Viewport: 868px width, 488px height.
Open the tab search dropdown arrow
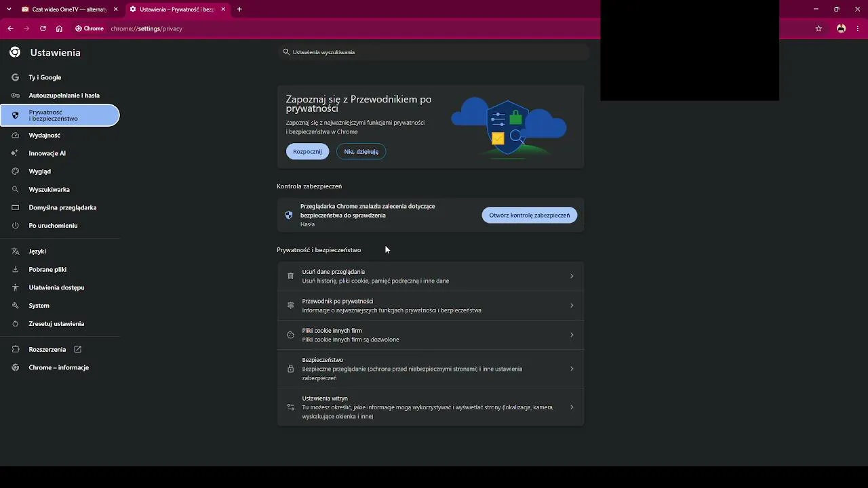pos(9,9)
